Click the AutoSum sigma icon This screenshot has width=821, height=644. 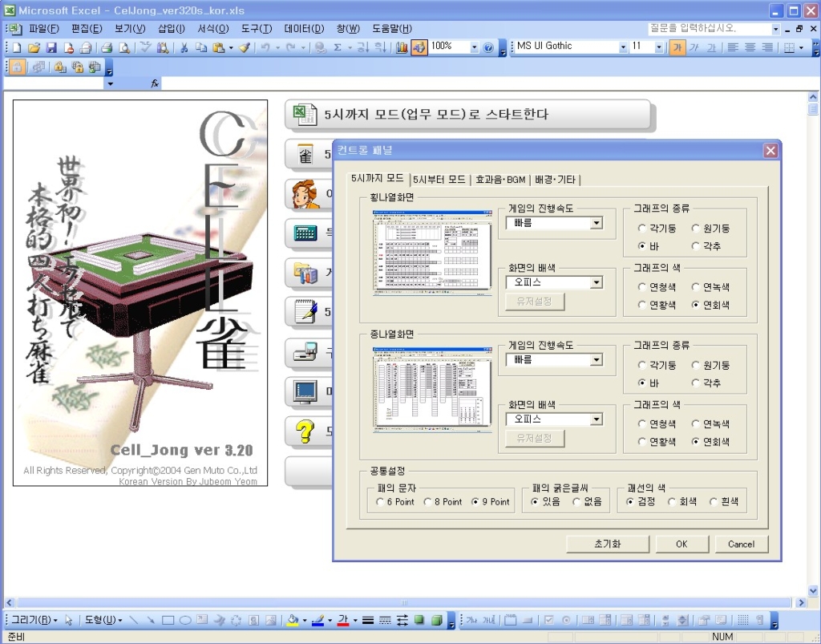click(338, 47)
